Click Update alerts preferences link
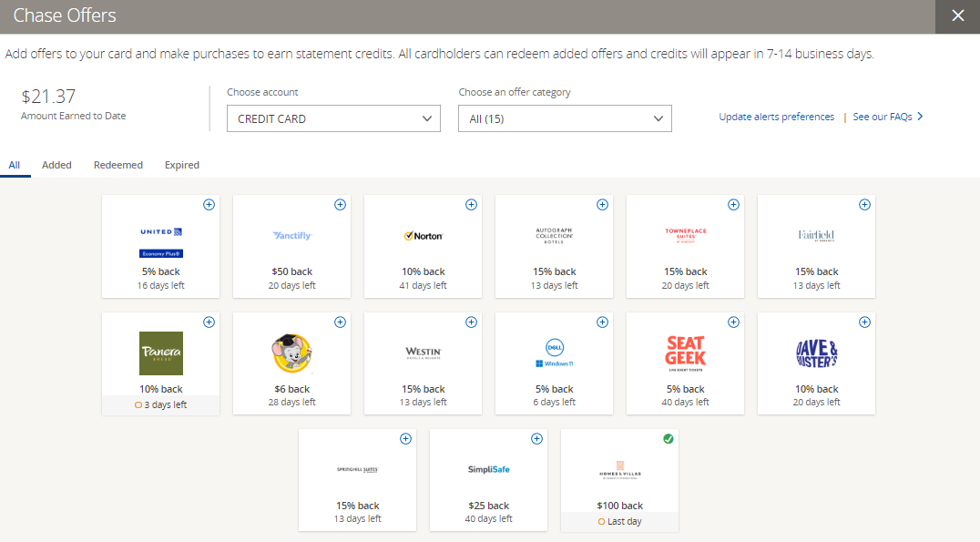This screenshot has height=542, width=980. pyautogui.click(x=776, y=117)
